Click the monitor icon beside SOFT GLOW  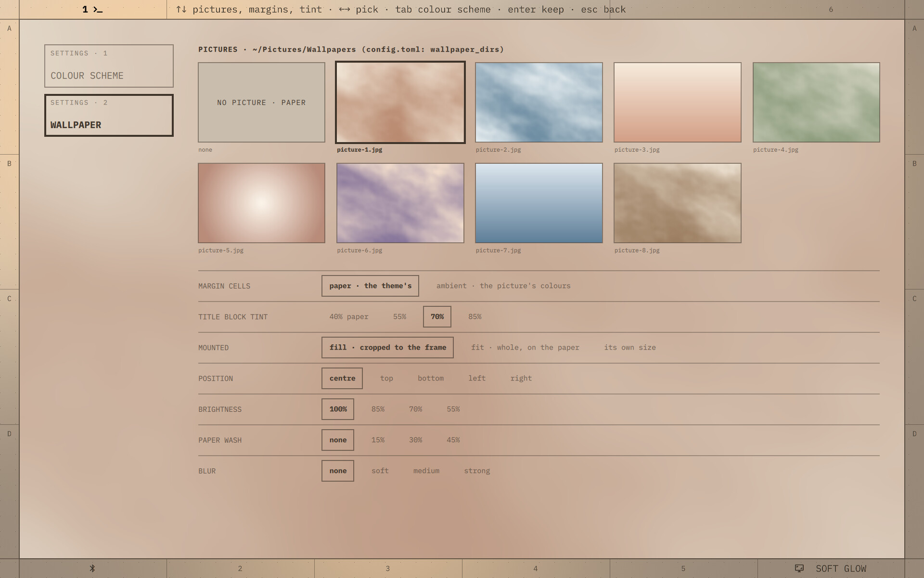tap(799, 568)
